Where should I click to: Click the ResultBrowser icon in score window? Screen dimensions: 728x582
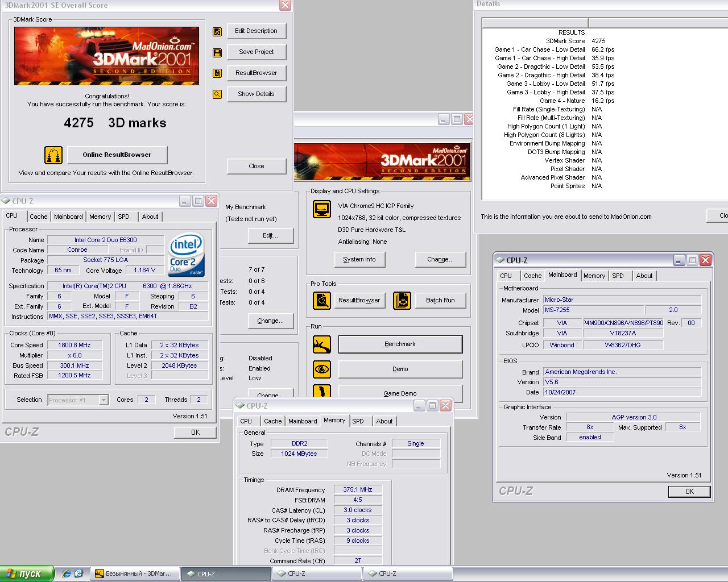point(217,73)
